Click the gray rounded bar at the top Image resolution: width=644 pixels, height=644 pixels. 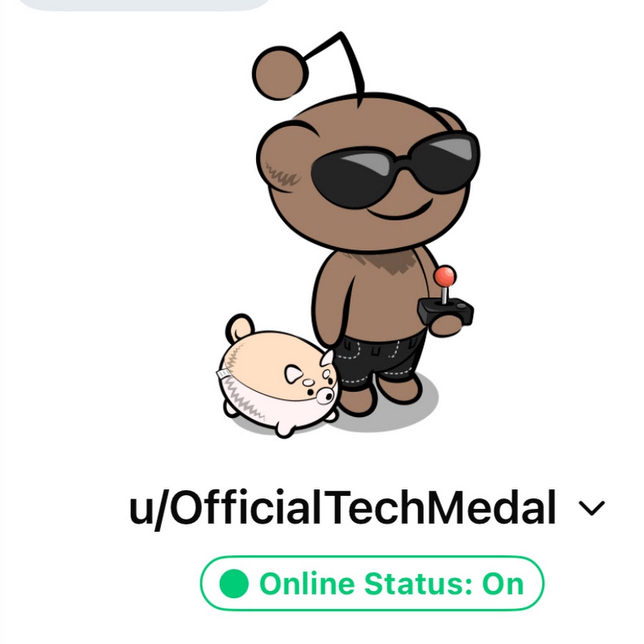point(144,4)
